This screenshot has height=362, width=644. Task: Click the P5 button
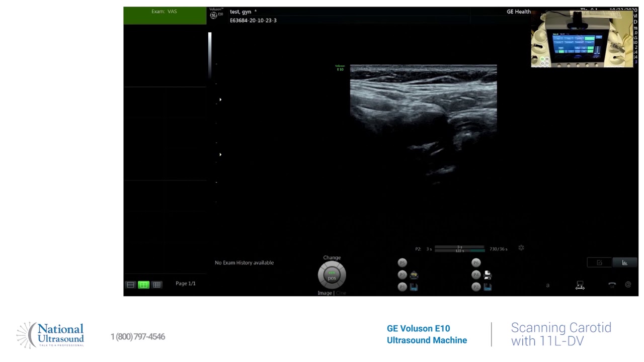(x=402, y=263)
